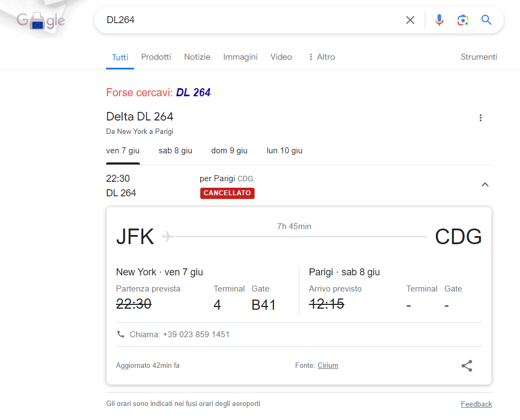The width and height of the screenshot is (520, 420).
Task: Collapse the flight details with the chevron
Action: [485, 184]
